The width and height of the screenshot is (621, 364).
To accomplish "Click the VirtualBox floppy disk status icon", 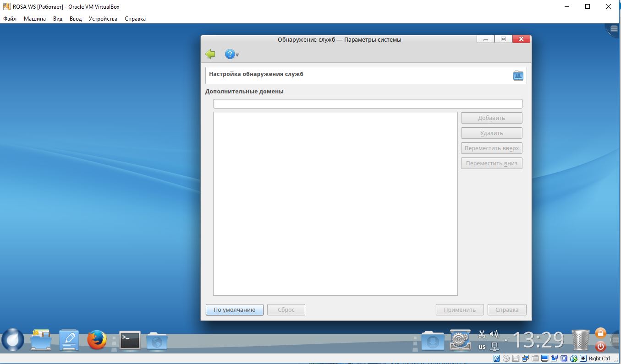I will (516, 359).
